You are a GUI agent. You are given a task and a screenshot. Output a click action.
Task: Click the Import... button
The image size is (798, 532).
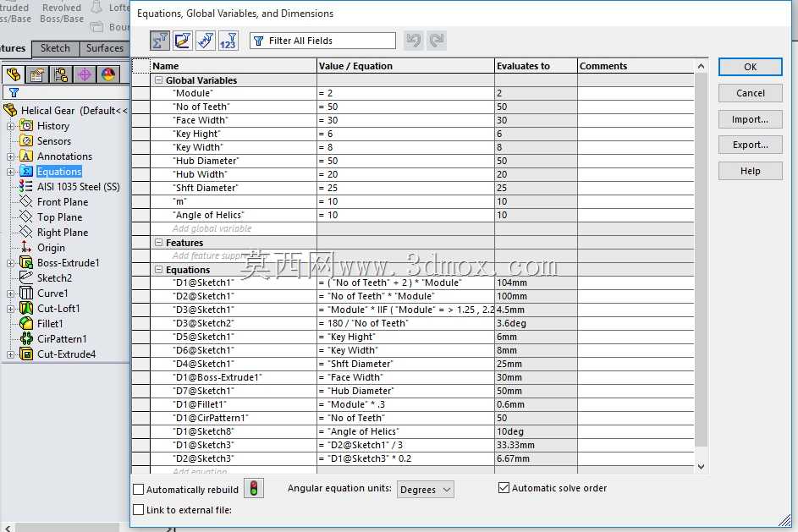(x=750, y=119)
